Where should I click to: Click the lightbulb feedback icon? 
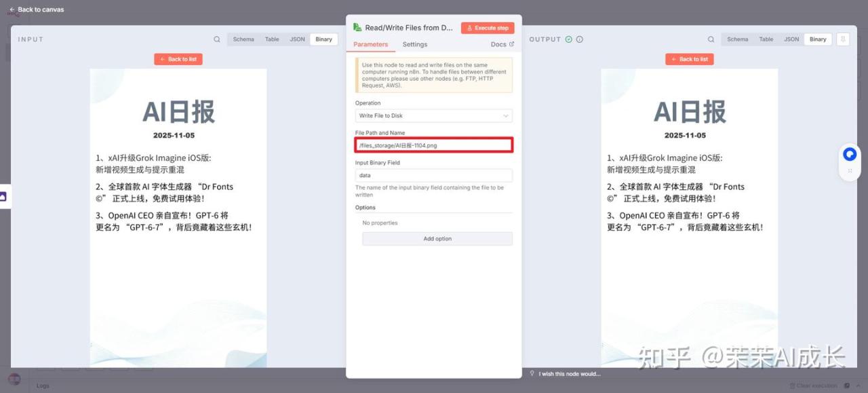pos(532,373)
